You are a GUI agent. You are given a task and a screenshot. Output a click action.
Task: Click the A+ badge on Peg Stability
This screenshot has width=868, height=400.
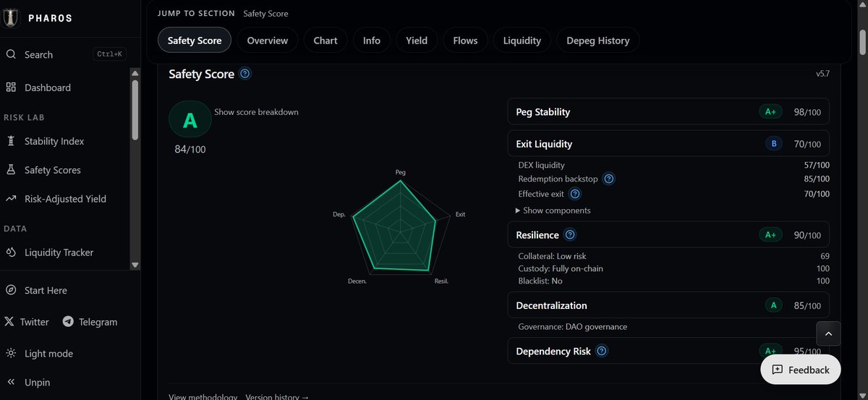coord(771,112)
